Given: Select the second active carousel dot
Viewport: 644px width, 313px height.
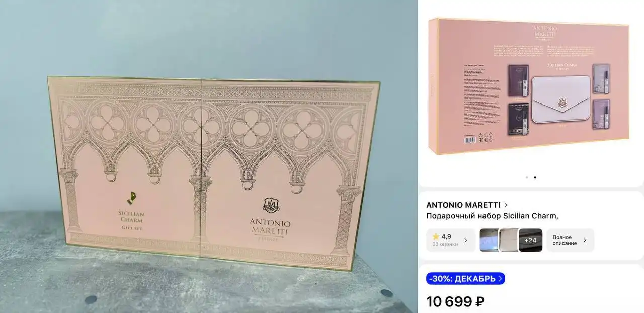Looking at the screenshot, I should 535,177.
